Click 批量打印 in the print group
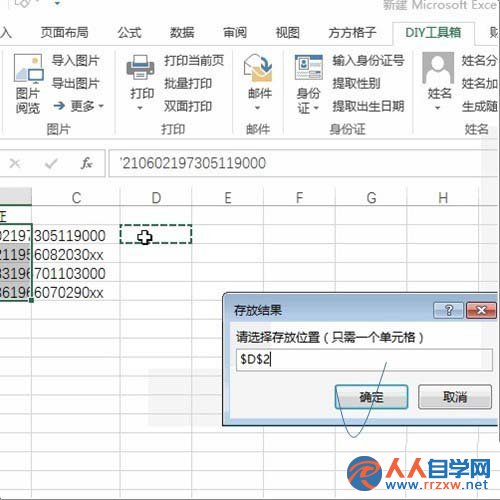 click(x=188, y=83)
